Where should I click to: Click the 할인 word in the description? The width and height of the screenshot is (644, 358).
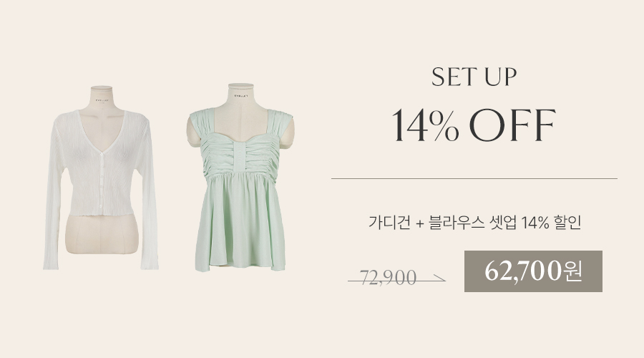(567, 223)
